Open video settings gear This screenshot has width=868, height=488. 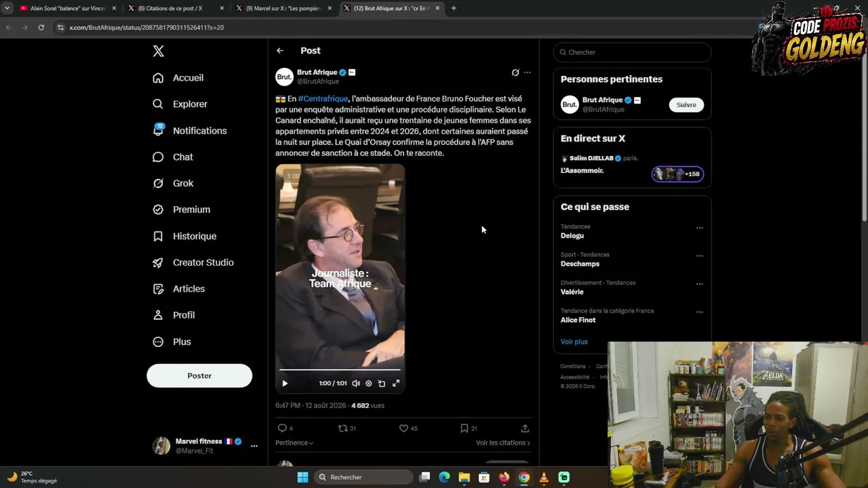pos(369,384)
